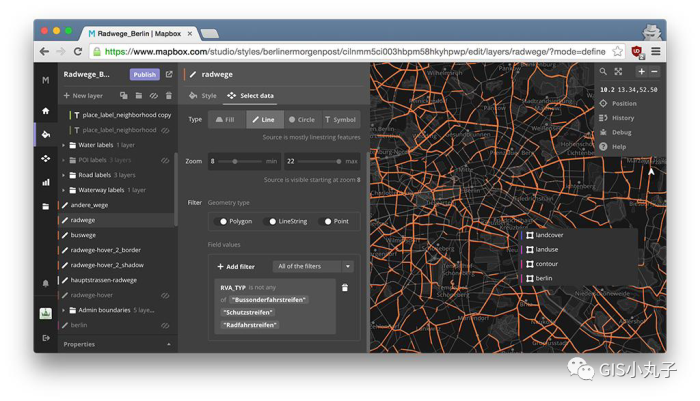Open share link icon next to Publish
The height and width of the screenshot is (401, 700).
[169, 74]
